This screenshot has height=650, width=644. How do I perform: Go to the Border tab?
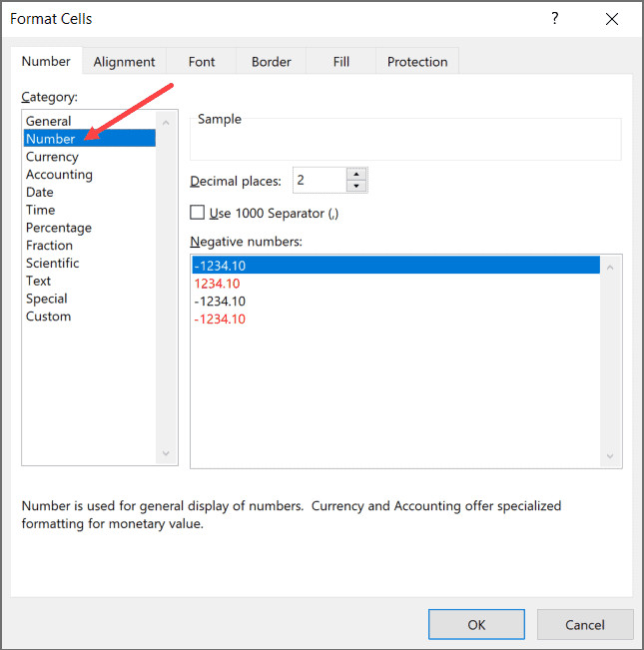pos(271,62)
